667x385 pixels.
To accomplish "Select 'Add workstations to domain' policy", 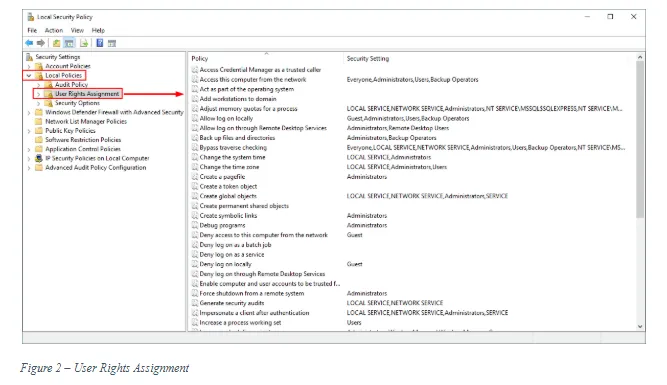I will coord(238,99).
